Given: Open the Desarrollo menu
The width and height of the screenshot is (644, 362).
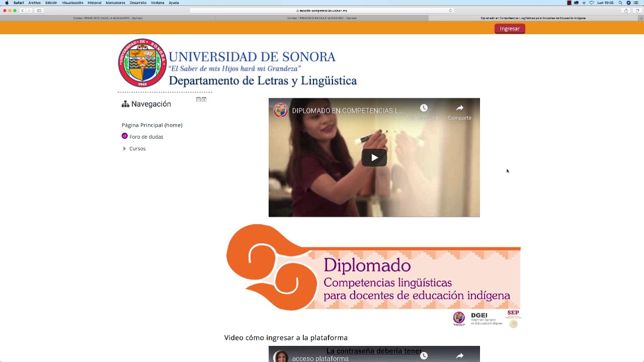Looking at the screenshot, I should 138,3.
